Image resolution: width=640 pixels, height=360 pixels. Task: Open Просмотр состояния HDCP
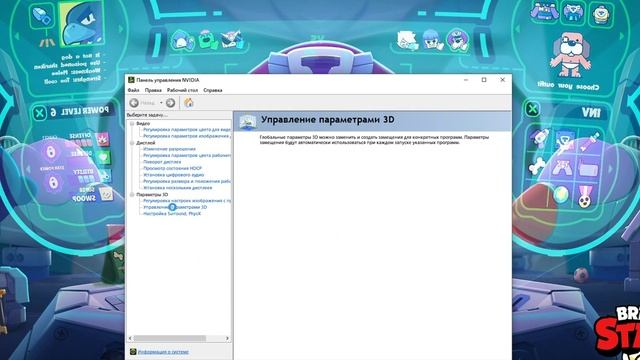point(172,168)
